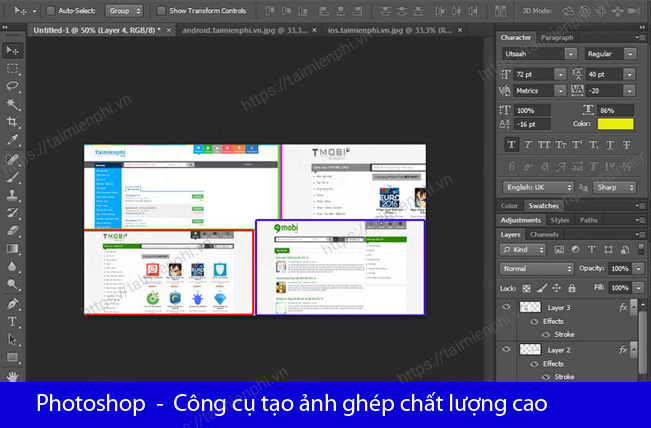Toggle the layer filter on/off switch
Viewport: 651px width, 428px height.
click(x=641, y=249)
